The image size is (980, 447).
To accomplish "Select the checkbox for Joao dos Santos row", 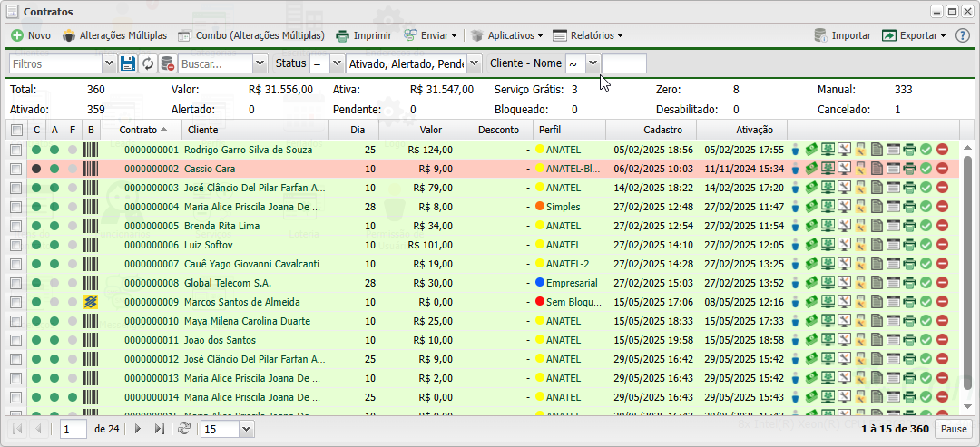I will pos(16,340).
